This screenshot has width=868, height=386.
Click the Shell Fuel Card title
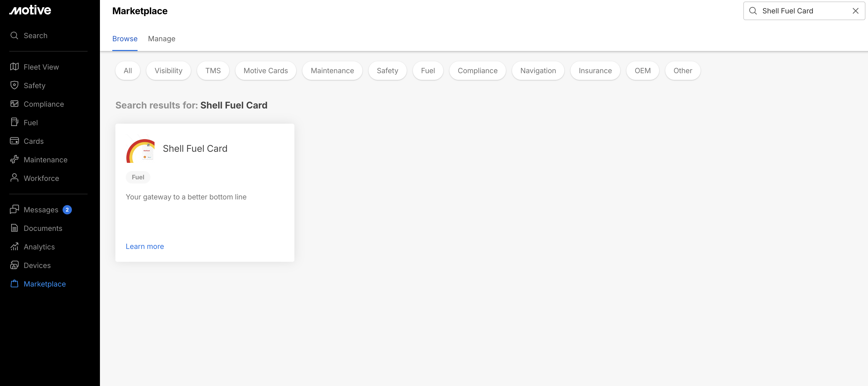click(x=195, y=149)
